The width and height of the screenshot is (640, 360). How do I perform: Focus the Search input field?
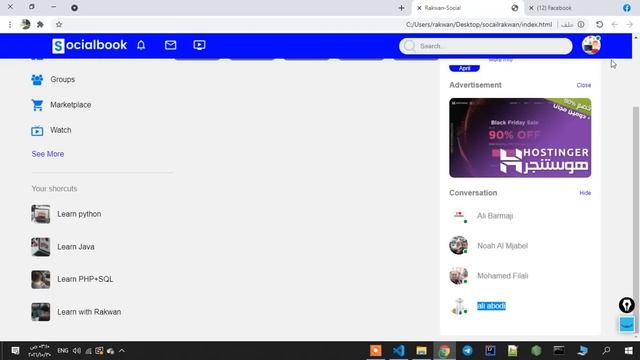[486, 46]
